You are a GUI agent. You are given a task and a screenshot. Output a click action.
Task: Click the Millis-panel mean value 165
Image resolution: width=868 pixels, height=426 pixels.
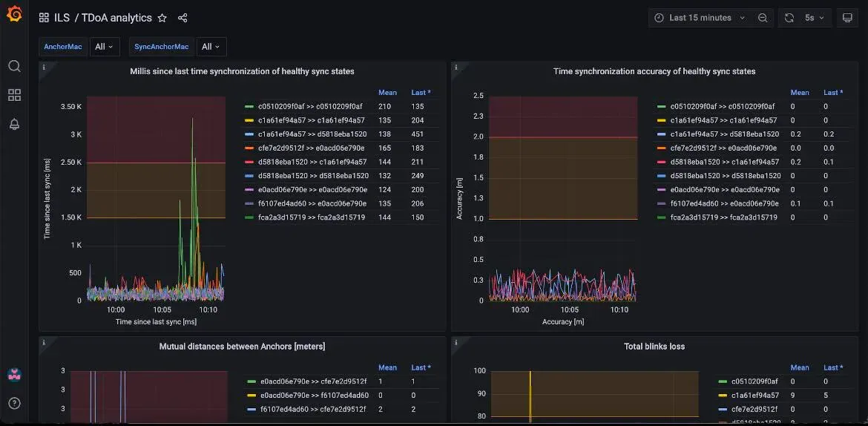pos(385,148)
